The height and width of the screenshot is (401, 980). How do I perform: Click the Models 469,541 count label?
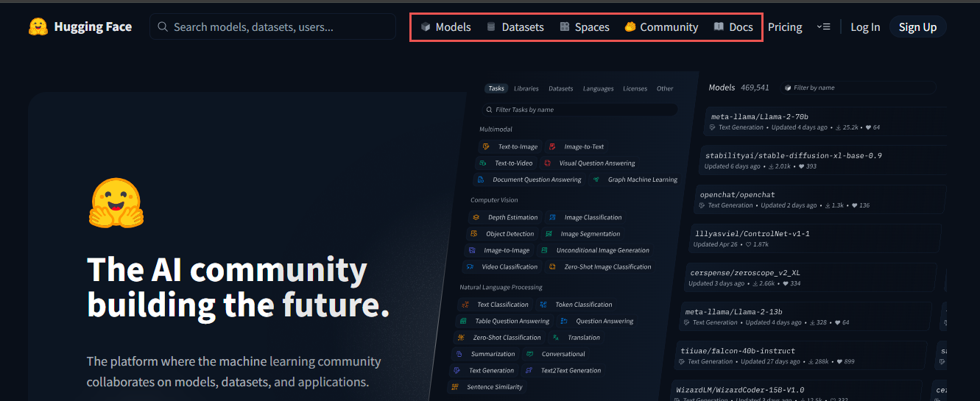(738, 87)
